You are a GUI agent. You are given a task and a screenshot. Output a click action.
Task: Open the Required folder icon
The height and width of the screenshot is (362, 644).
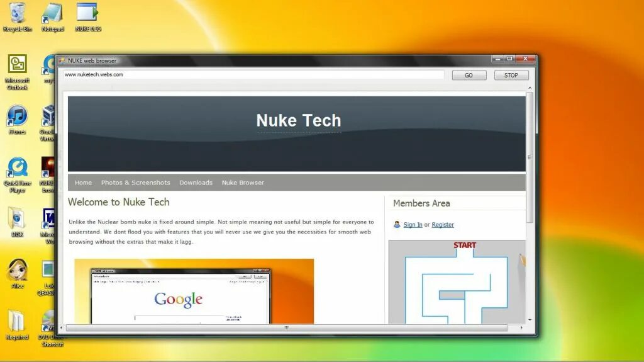pyautogui.click(x=17, y=325)
